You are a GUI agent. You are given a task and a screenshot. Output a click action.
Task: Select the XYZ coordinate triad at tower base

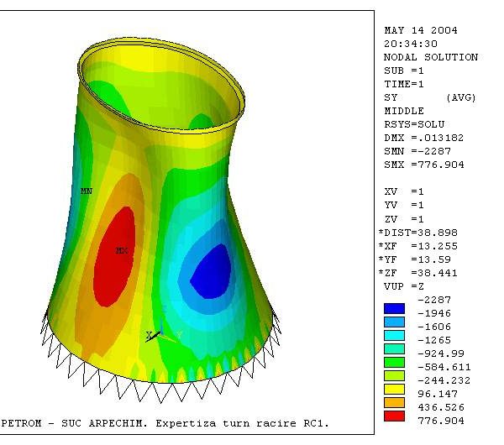[x=161, y=337]
